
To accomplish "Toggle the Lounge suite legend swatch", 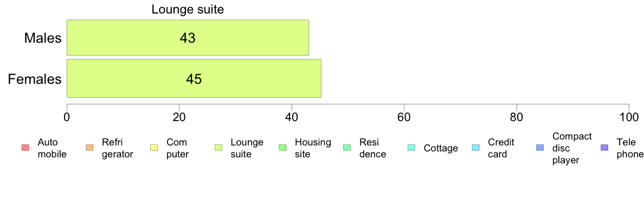I will click(218, 148).
